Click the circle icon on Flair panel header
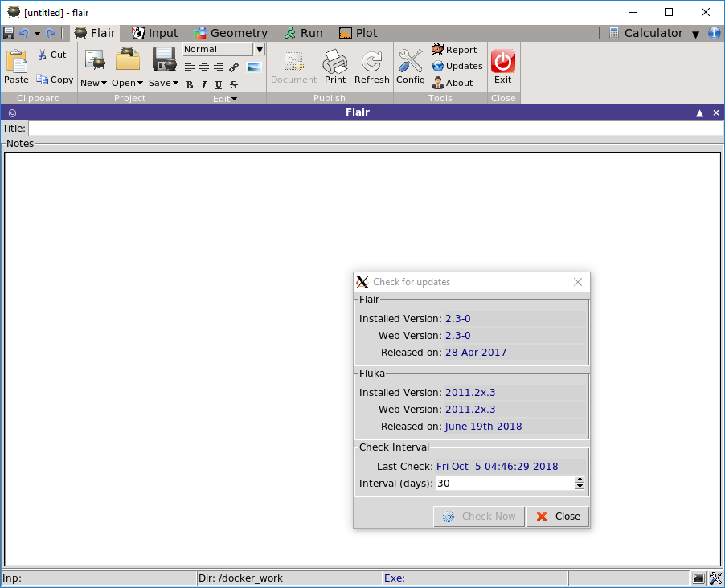 click(x=12, y=112)
